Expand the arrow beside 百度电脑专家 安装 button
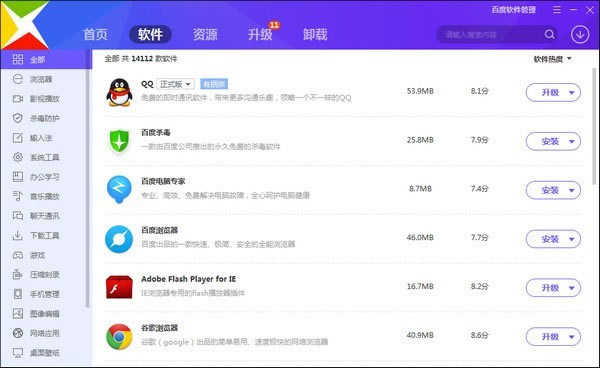 pyautogui.click(x=571, y=190)
